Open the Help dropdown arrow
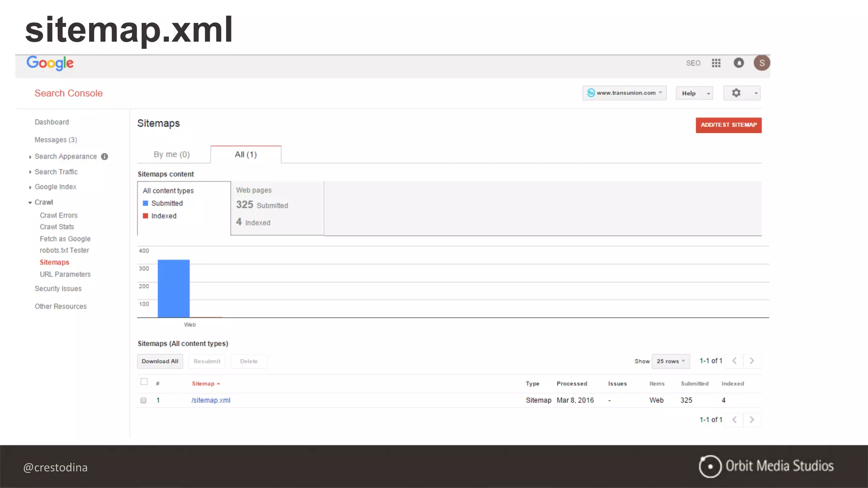This screenshot has height=488, width=868. coord(708,94)
